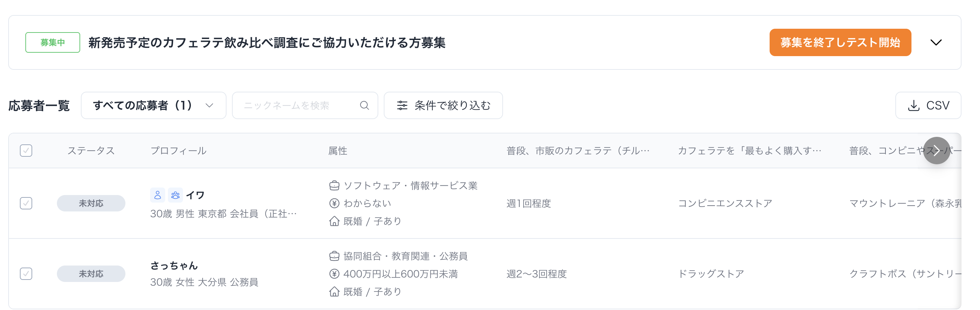Click the 属性 column header
Image resolution: width=980 pixels, height=310 pixels.
click(x=338, y=151)
